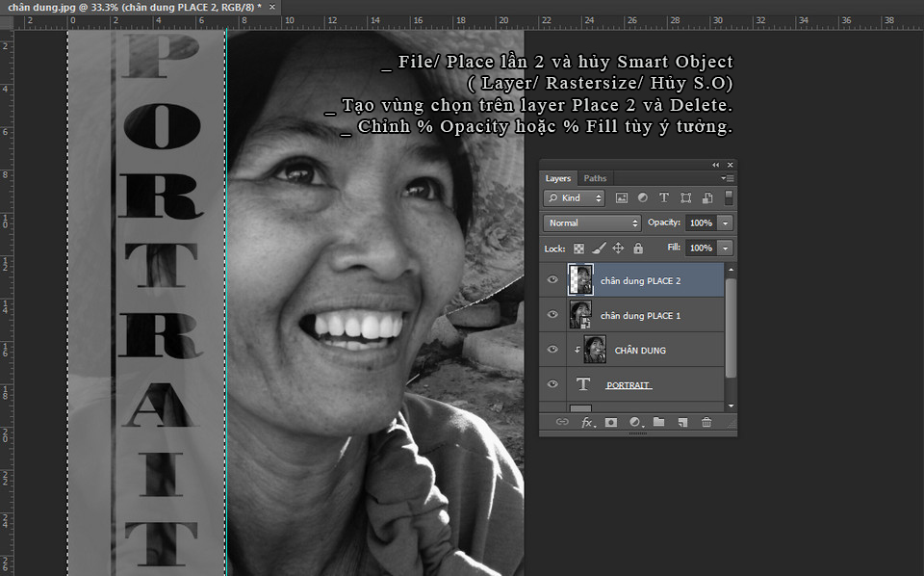Click the Layers panel vertical scrollbar thumb
This screenshot has width=924, height=576.
pos(731,327)
